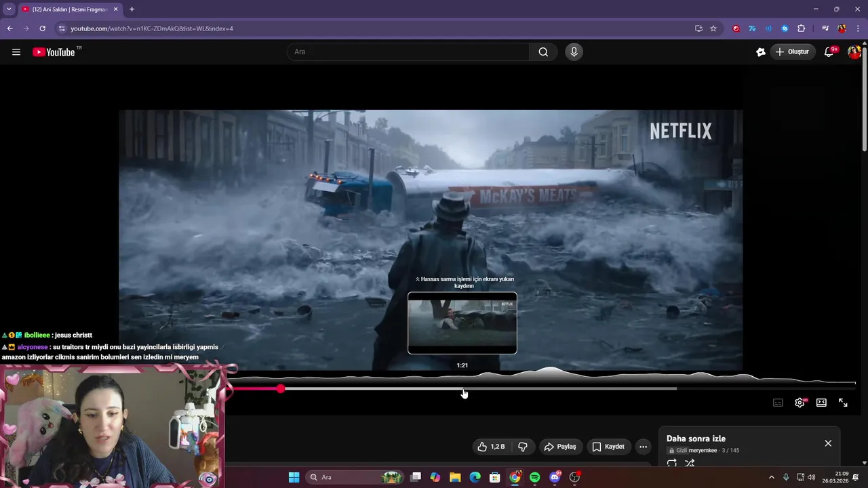Open Spotify from the taskbar

pyautogui.click(x=534, y=477)
